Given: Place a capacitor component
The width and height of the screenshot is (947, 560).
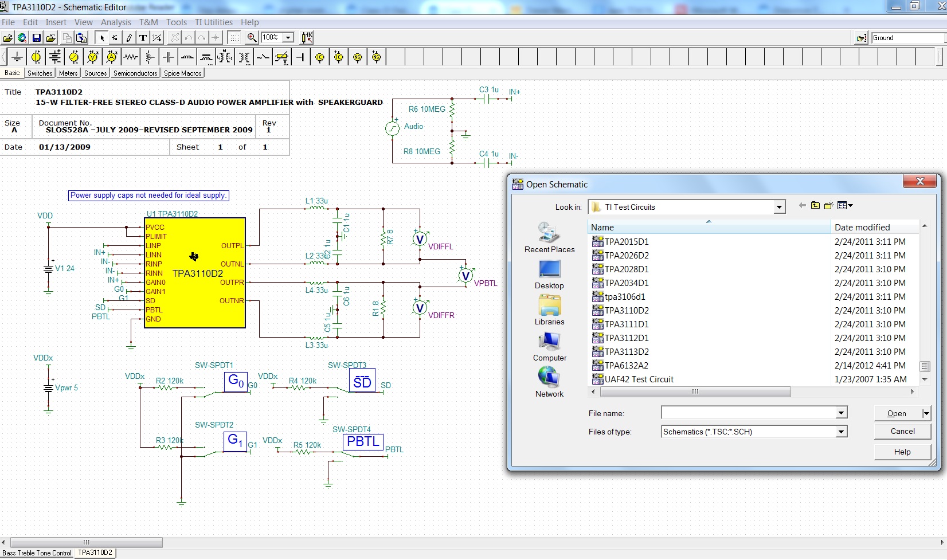Looking at the screenshot, I should 169,57.
